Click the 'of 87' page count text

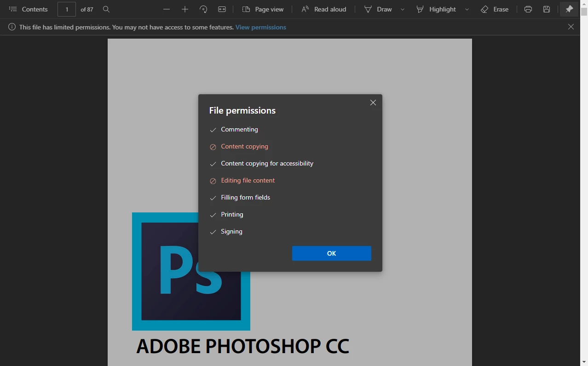(87, 9)
